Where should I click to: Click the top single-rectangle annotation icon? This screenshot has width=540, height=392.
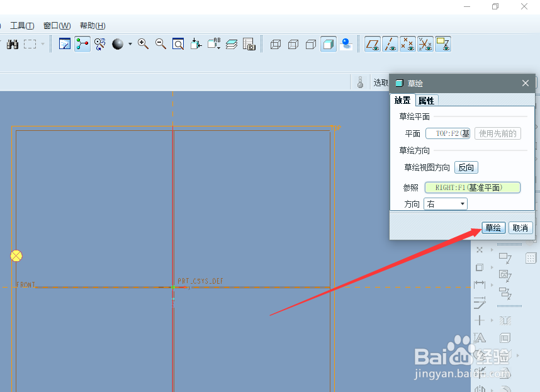pos(505,258)
